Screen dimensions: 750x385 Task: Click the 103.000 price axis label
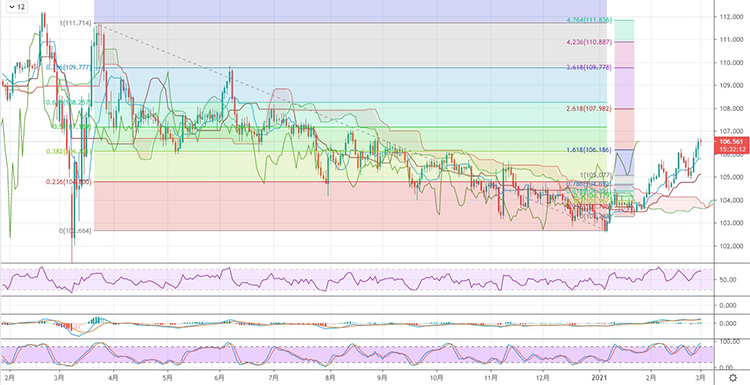(x=731, y=223)
